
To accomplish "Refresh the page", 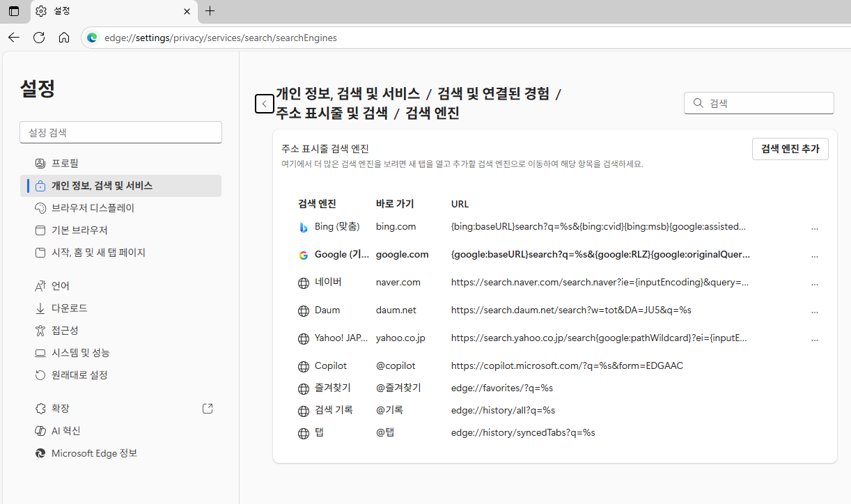I will 39,38.
